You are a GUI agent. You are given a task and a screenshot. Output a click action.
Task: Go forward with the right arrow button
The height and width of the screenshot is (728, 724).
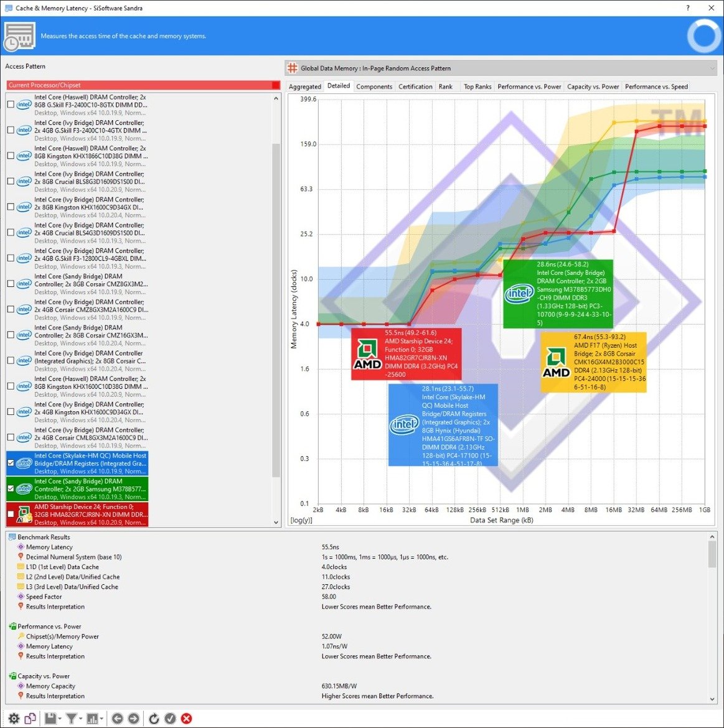coord(133,718)
